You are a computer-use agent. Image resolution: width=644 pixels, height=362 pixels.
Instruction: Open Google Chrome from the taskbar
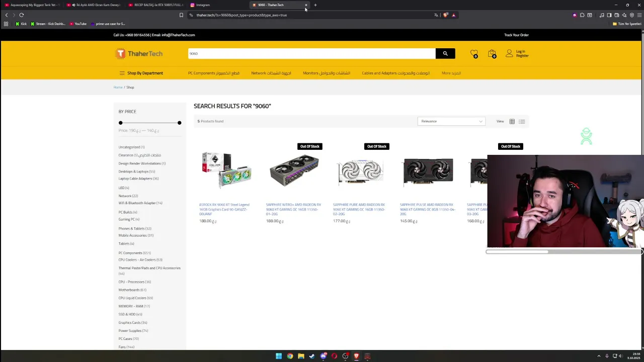coord(290,356)
